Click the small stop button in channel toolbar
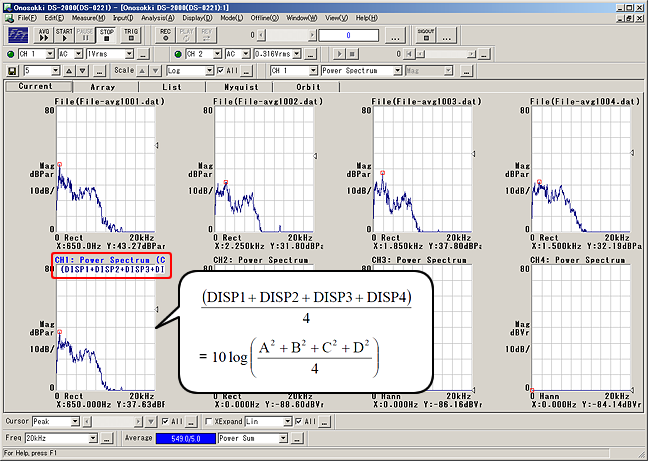 point(352,54)
